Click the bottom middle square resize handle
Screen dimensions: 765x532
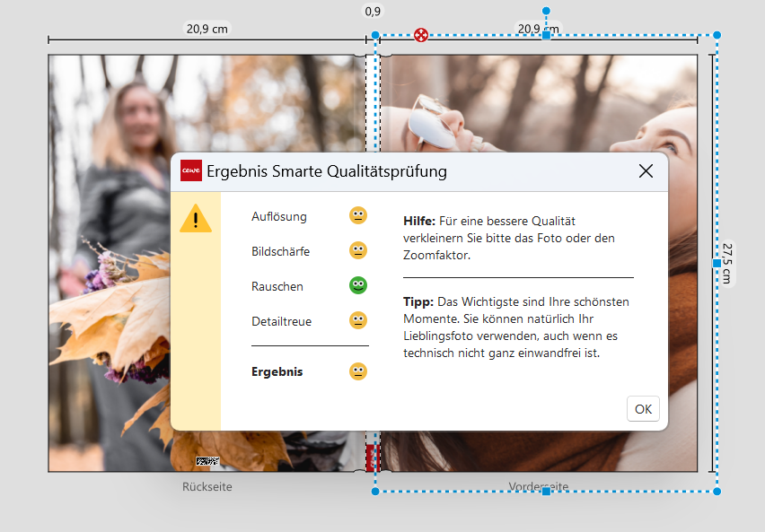point(547,492)
